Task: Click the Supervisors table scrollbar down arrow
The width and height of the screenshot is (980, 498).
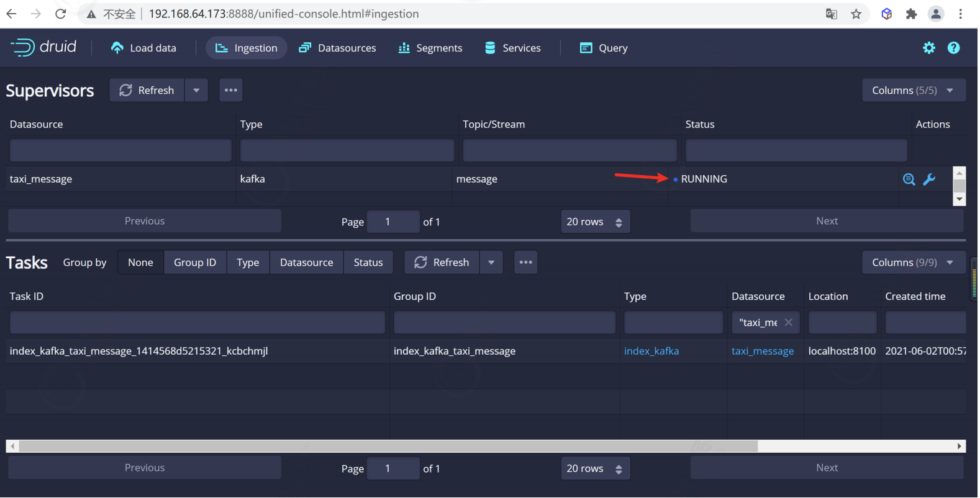Action: coord(960,199)
